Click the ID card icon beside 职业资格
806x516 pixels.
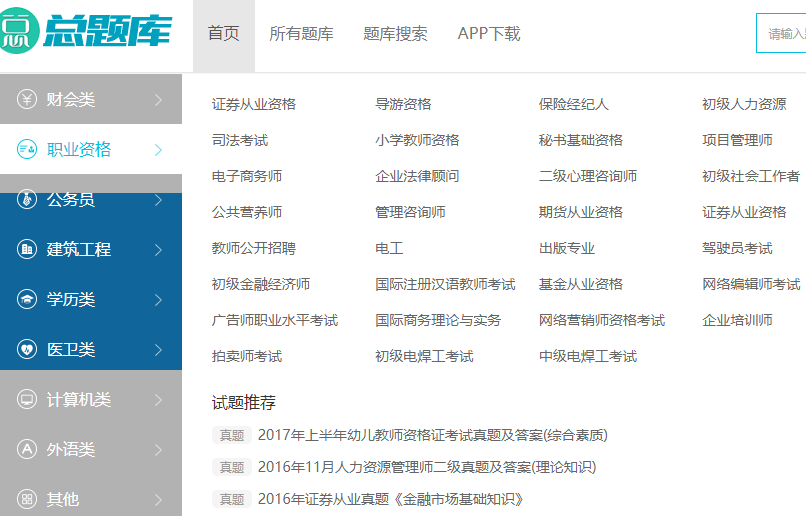(x=27, y=150)
